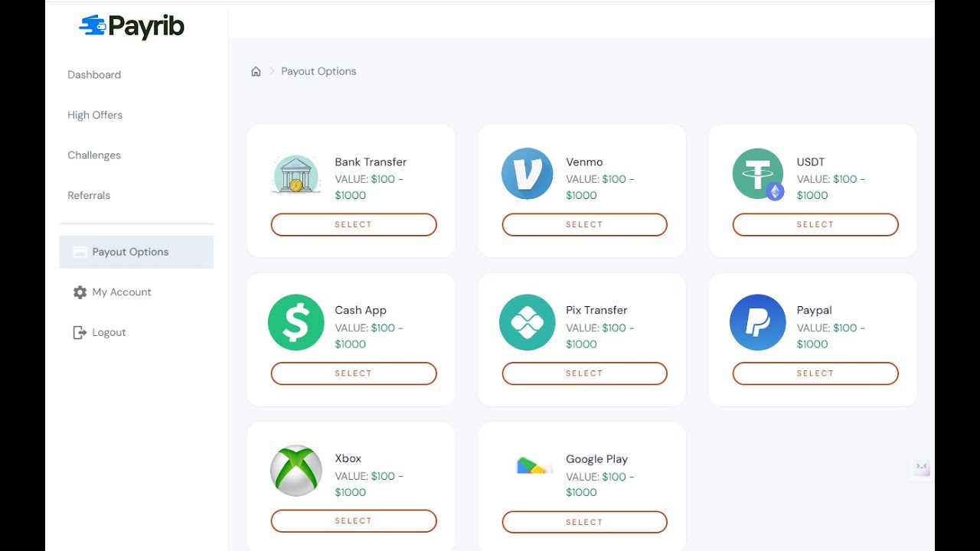Click the Xbox logo icon
Image resolution: width=980 pixels, height=551 pixels.
click(x=296, y=471)
